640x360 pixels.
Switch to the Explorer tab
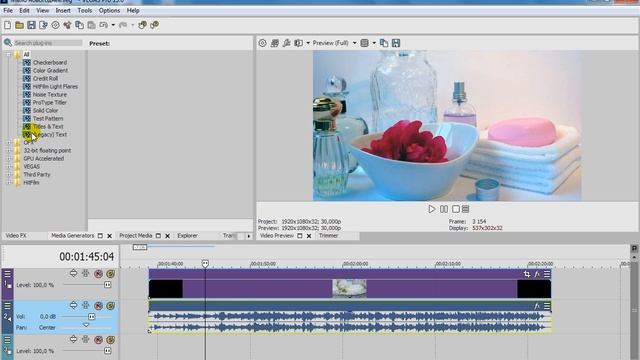187,236
